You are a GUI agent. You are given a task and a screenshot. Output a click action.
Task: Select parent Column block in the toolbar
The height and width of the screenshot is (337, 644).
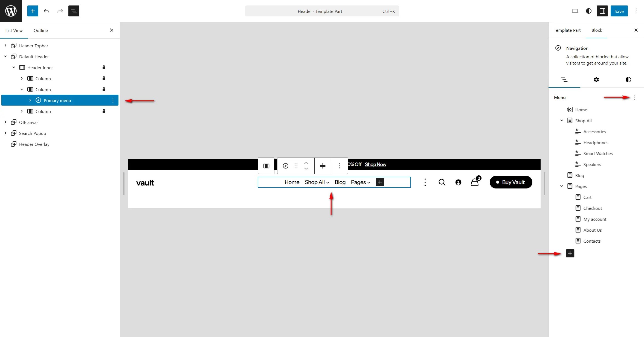[x=266, y=166]
